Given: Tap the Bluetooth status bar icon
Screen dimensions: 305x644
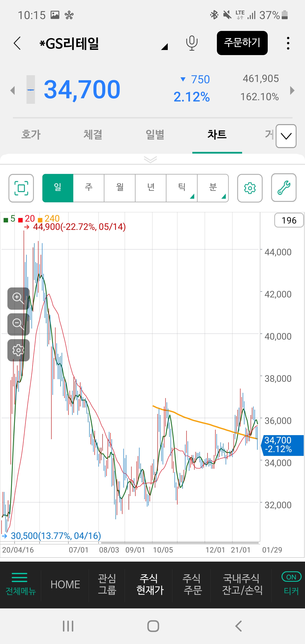Looking at the screenshot, I should (x=214, y=15).
